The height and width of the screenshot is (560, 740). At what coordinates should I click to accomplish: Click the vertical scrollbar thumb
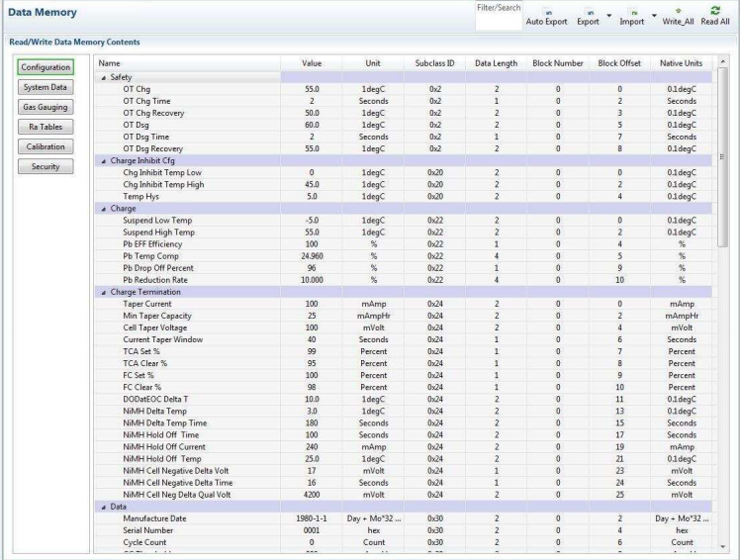(722, 157)
